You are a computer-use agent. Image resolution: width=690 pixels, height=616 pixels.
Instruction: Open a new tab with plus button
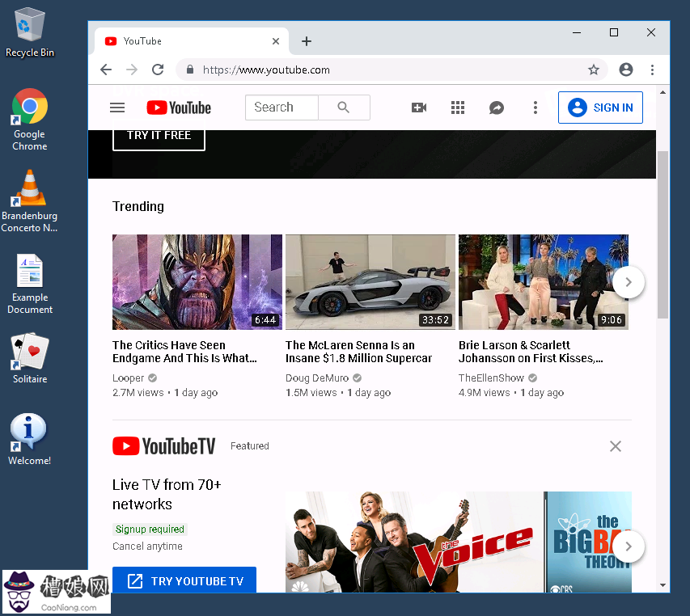point(307,41)
